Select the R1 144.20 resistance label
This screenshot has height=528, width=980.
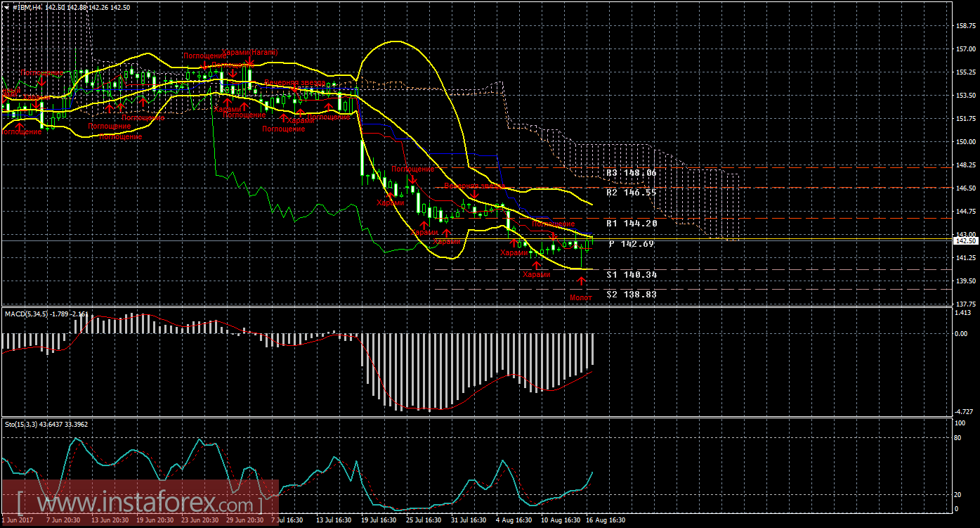[x=632, y=223]
